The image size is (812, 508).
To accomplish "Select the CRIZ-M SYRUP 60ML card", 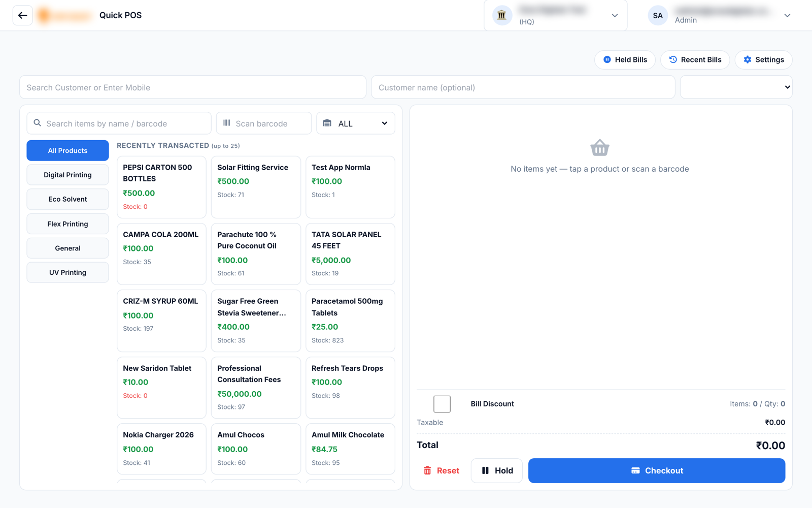I will pyautogui.click(x=161, y=321).
